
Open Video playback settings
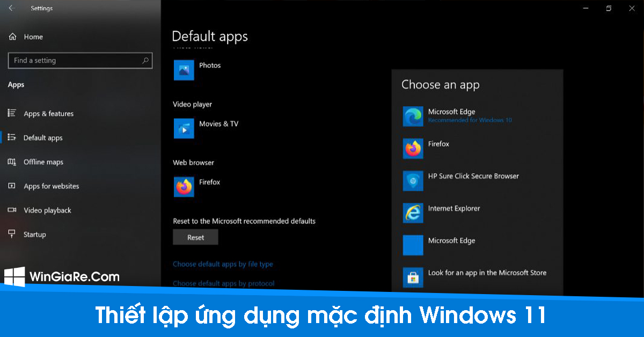point(47,210)
